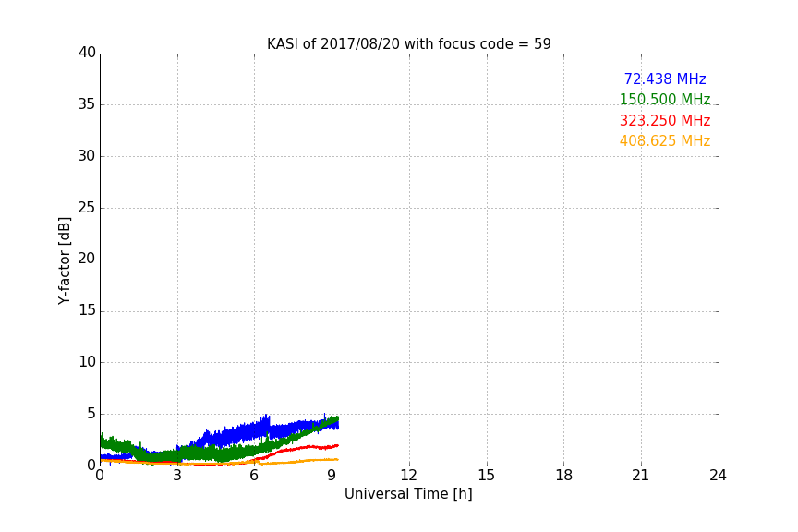Click the 'Y-factor [dB]' axis label
798x532 pixels.
click(64, 260)
